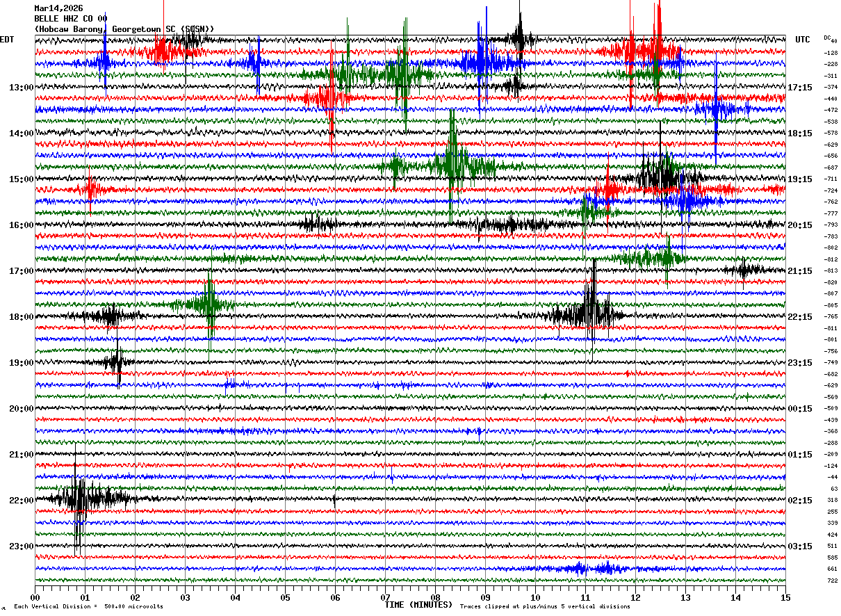The width and height of the screenshot is (841, 616).
Task: Click the Hobcaw Barony, Georgetown SC location text
Action: pyautogui.click(x=124, y=29)
